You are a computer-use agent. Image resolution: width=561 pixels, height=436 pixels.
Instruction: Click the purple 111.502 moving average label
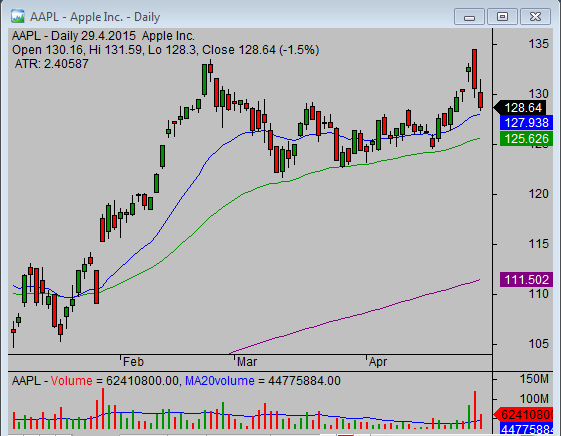pos(526,279)
